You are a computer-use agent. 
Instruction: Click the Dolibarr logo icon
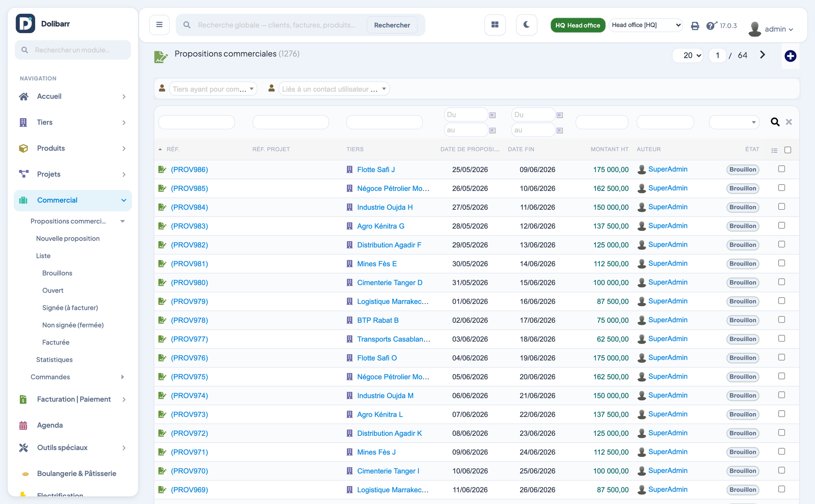26,23
